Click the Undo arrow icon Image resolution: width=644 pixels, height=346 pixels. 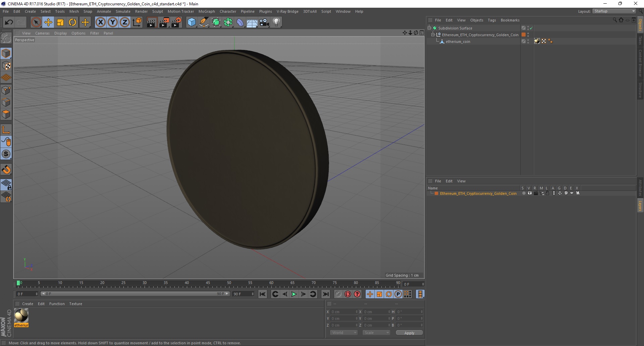[x=9, y=22]
